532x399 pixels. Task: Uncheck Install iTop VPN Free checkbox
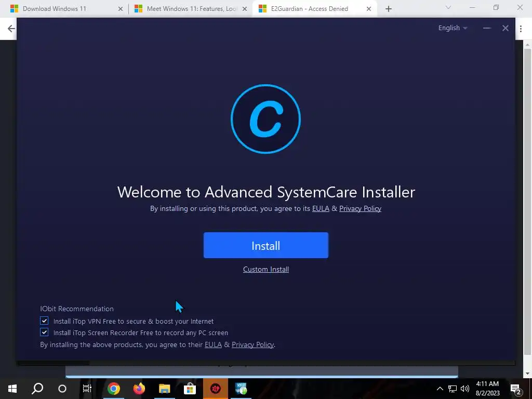(44, 321)
